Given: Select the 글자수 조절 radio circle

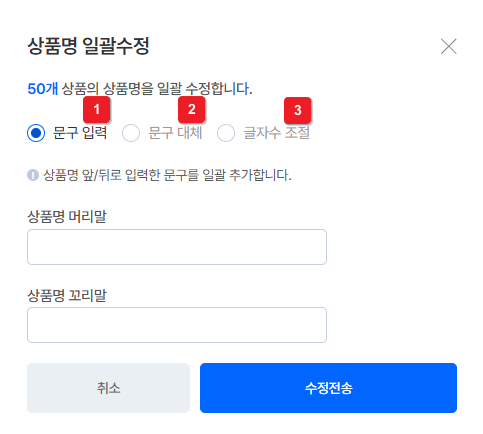Looking at the screenshot, I should tap(226, 133).
